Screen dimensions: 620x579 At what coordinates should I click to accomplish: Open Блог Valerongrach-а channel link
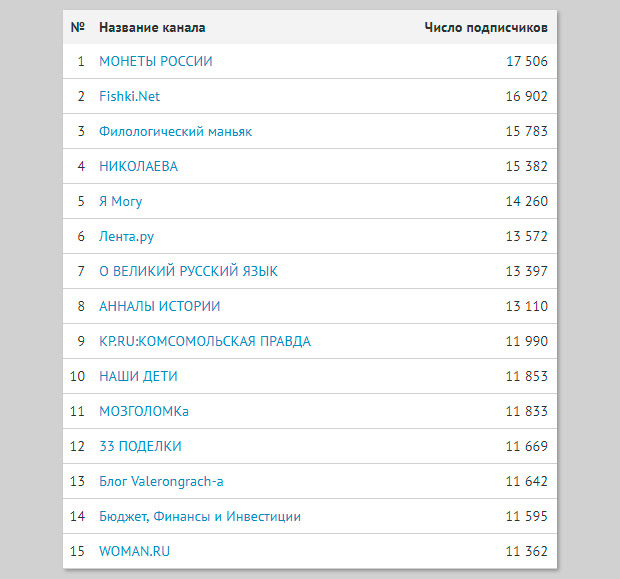(x=161, y=481)
